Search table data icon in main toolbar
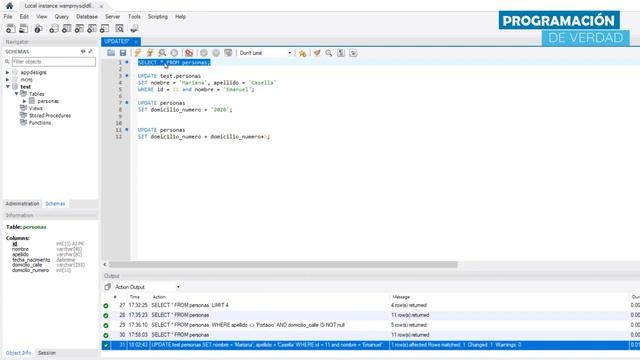 (120, 29)
